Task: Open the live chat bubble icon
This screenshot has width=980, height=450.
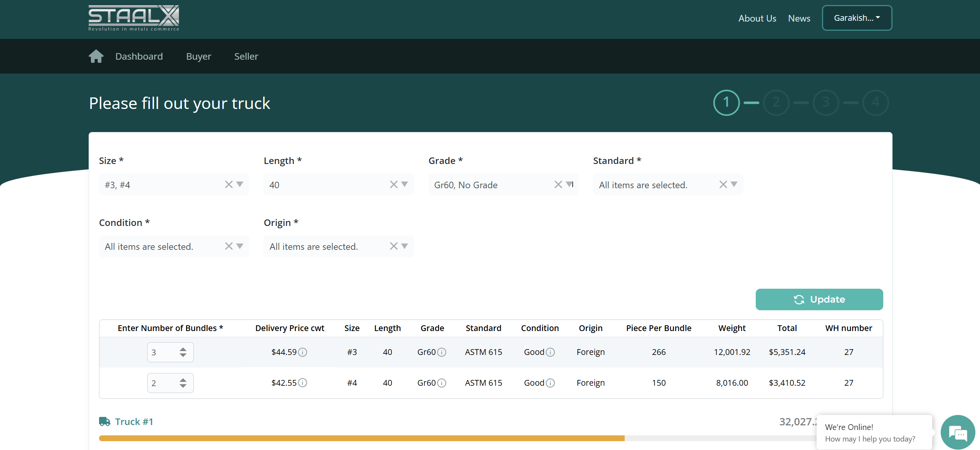Action: pyautogui.click(x=957, y=433)
